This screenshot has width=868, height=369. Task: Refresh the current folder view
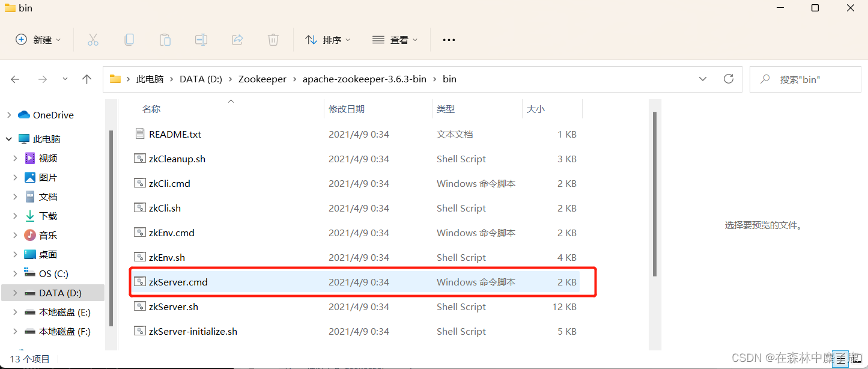click(x=729, y=79)
